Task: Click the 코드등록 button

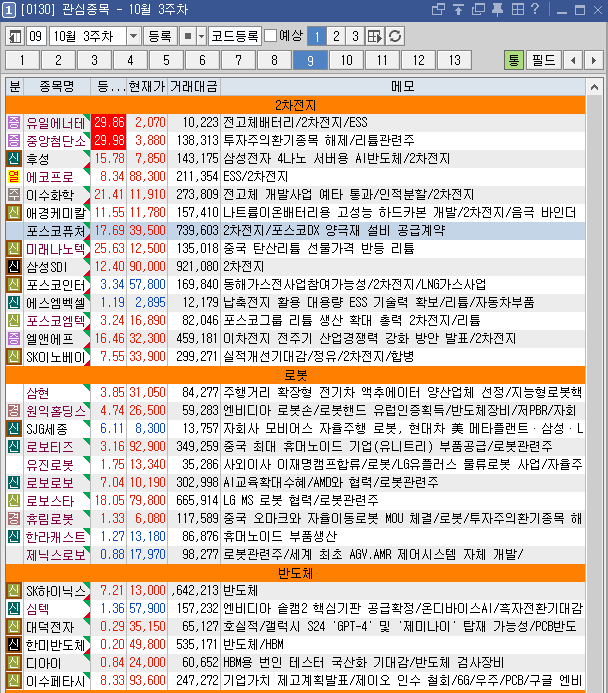Action: [234, 36]
